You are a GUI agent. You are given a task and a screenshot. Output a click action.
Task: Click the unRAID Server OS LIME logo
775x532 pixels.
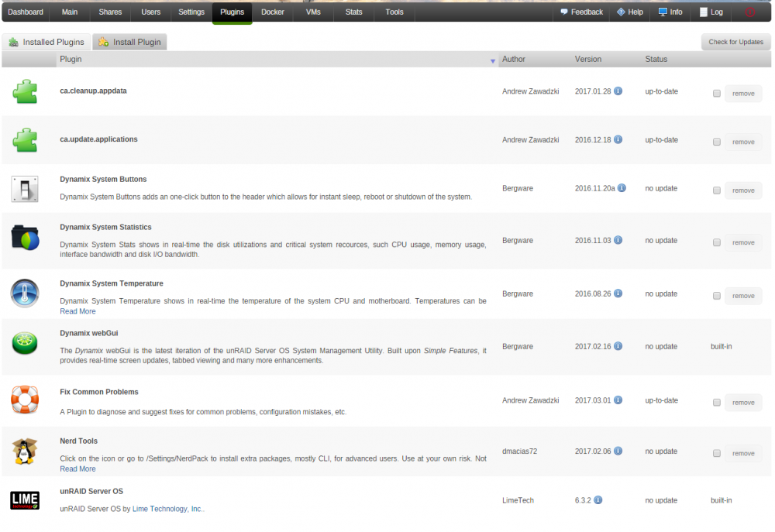click(x=25, y=500)
